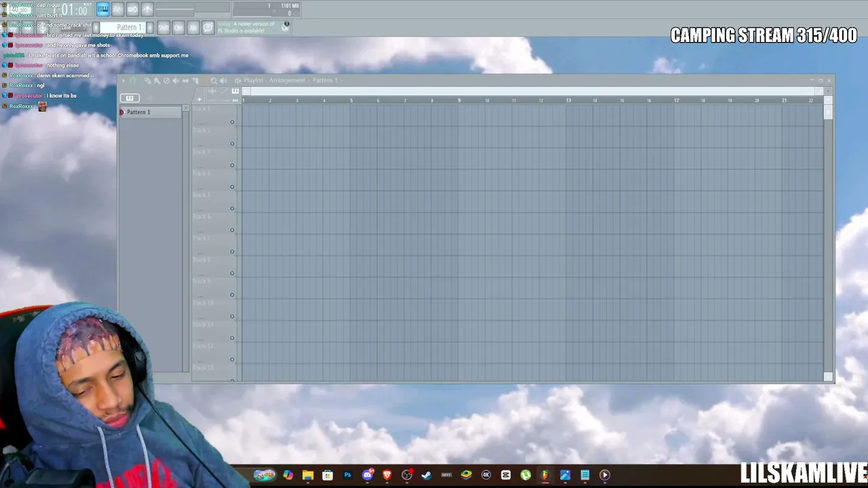This screenshot has height=488, width=868.
Task: Open FL Studio from the taskbar
Action: pyautogui.click(x=545, y=475)
